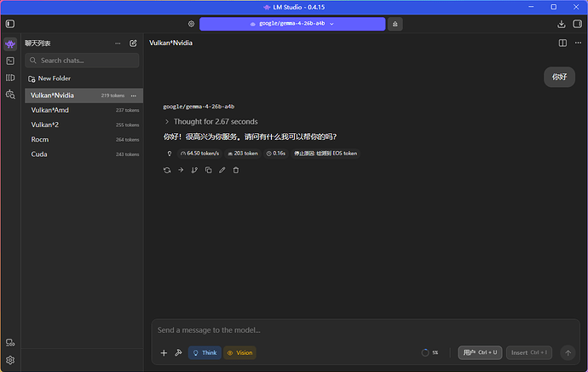Click the Send a message input box
This screenshot has width=588, height=372.
pos(366,330)
